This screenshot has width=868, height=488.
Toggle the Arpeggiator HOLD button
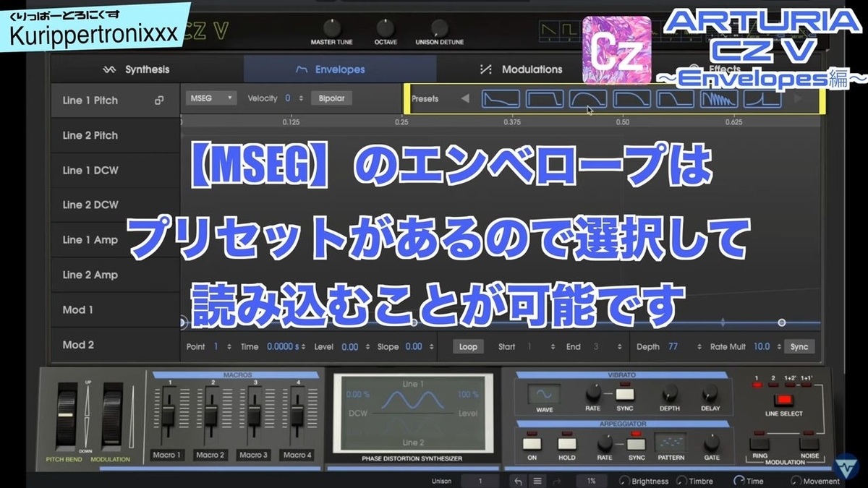(x=567, y=443)
